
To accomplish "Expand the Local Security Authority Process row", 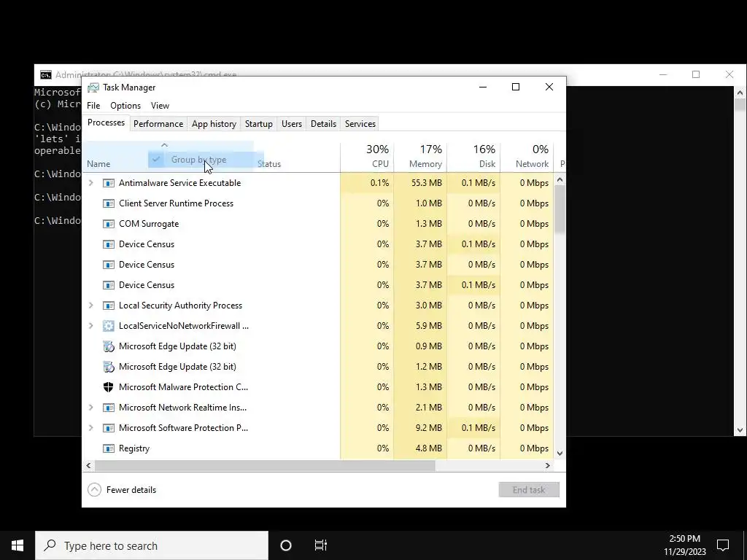I will tap(91, 306).
